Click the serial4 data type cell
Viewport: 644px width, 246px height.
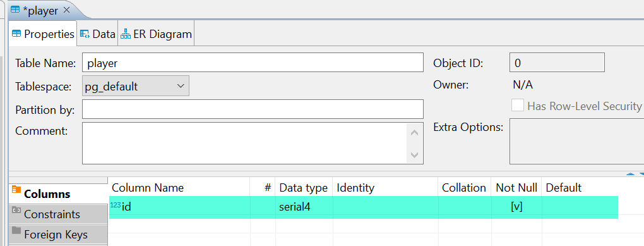pos(304,207)
